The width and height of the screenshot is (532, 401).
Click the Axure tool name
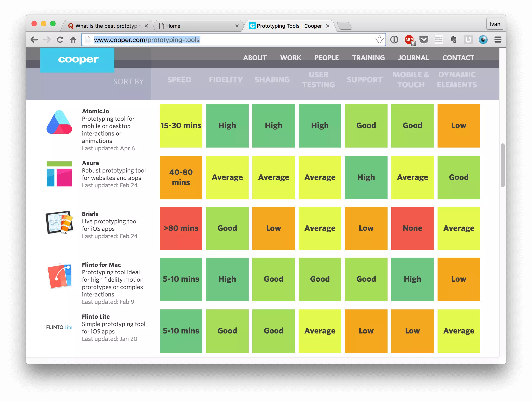click(91, 163)
